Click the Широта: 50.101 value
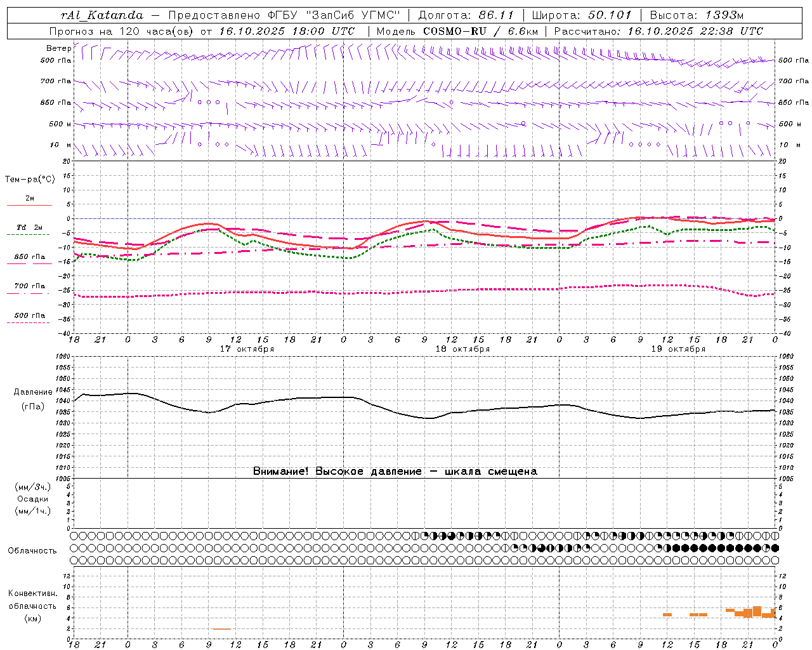 click(582, 15)
